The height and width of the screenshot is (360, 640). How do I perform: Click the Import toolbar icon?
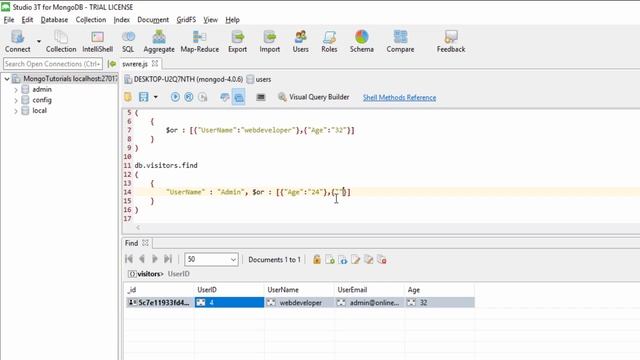[x=270, y=41]
